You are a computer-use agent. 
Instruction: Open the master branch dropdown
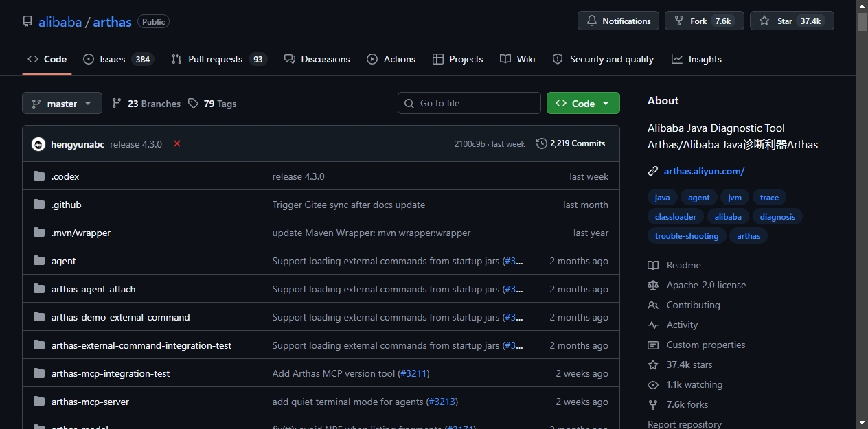coord(62,104)
